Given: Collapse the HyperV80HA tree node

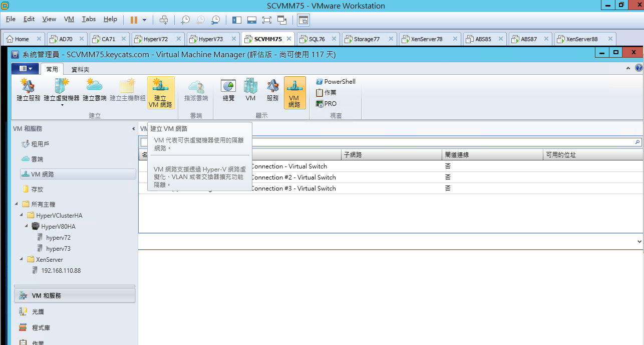Looking at the screenshot, I should point(27,226).
